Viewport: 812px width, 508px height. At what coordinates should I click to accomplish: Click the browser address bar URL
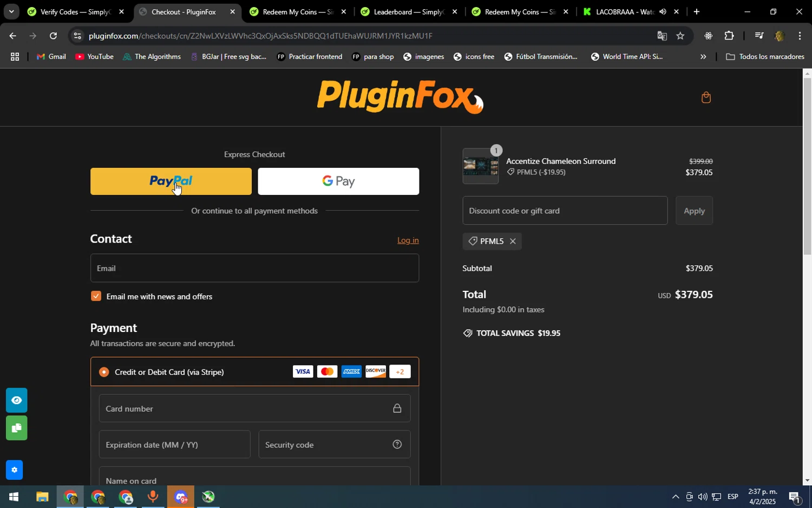point(260,36)
